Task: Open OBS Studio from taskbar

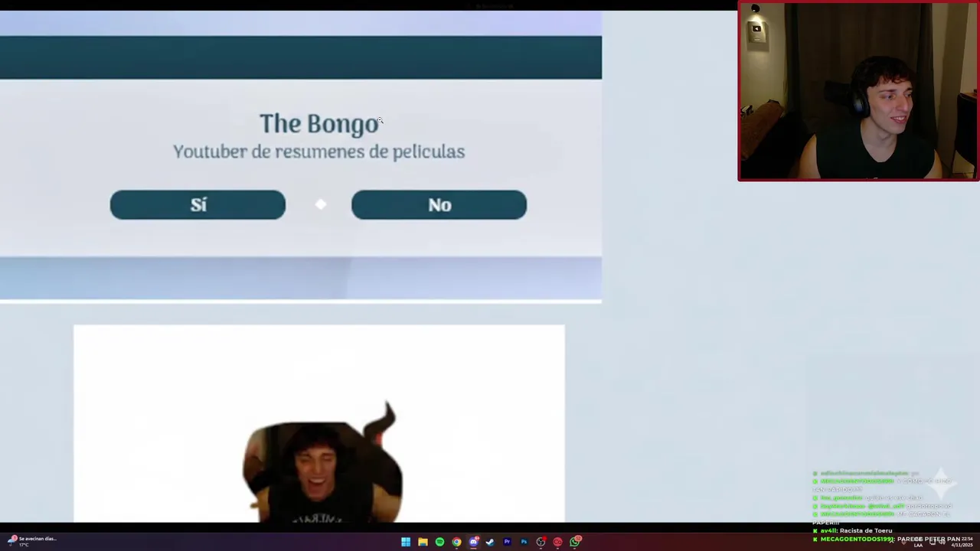Action: (x=541, y=542)
